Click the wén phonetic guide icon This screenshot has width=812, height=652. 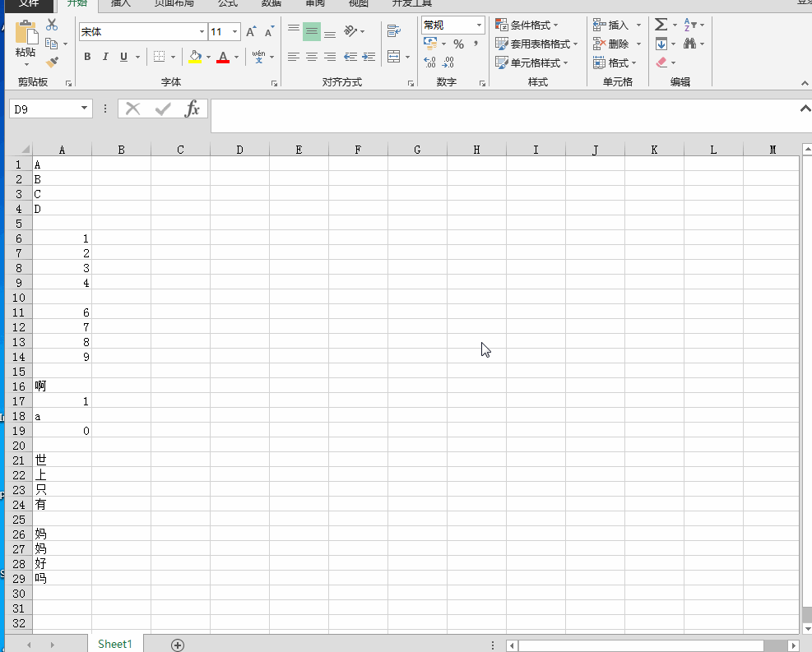[x=258, y=57]
